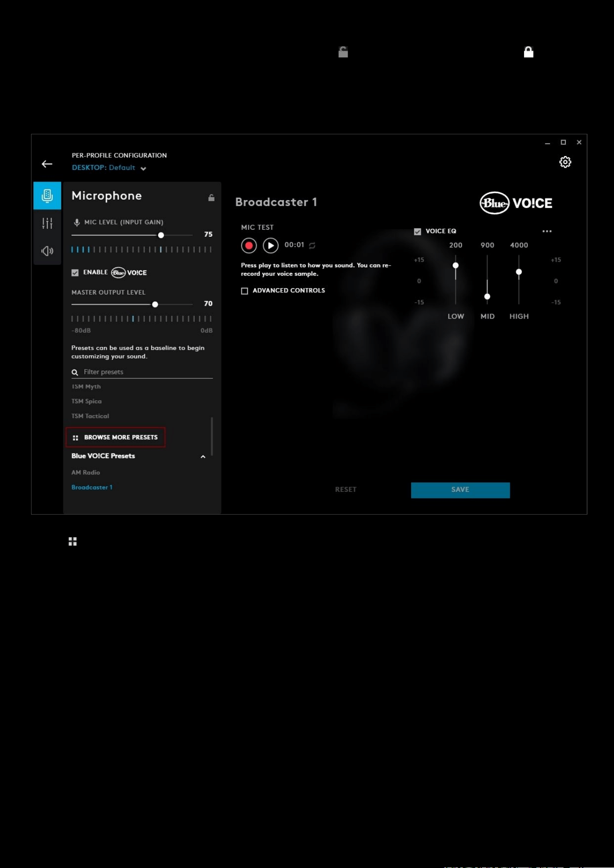
Task: Close the G HUB window
Action: click(x=579, y=143)
